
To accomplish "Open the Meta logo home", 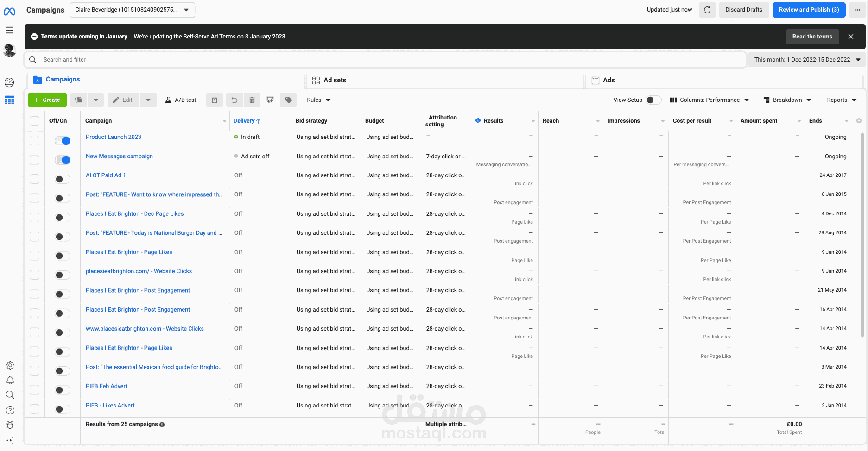I will [9, 11].
